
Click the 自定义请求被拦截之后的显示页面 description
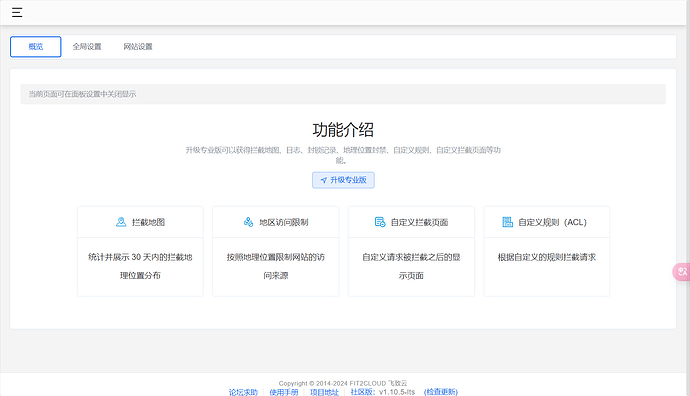click(x=411, y=266)
